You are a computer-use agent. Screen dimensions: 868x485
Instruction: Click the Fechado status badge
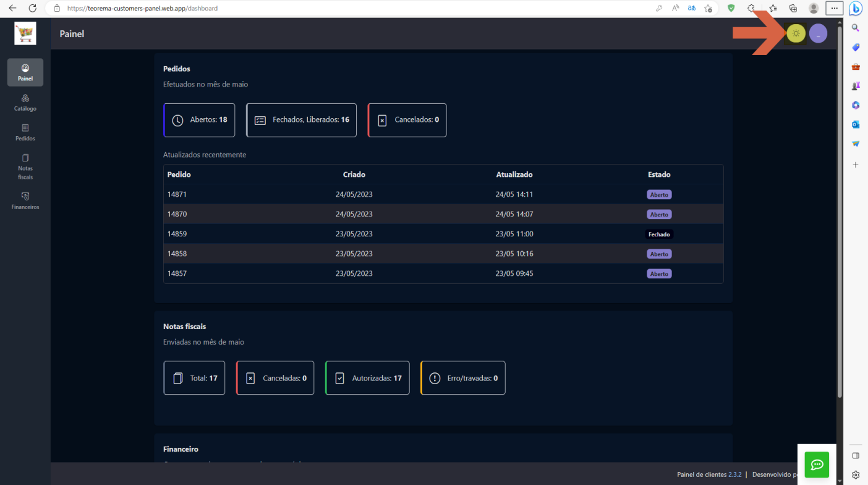(x=659, y=234)
